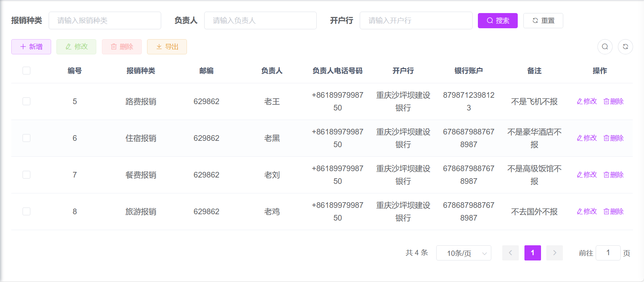The width and height of the screenshot is (644, 282).
Task: Click the 新增 add button
Action: click(31, 47)
